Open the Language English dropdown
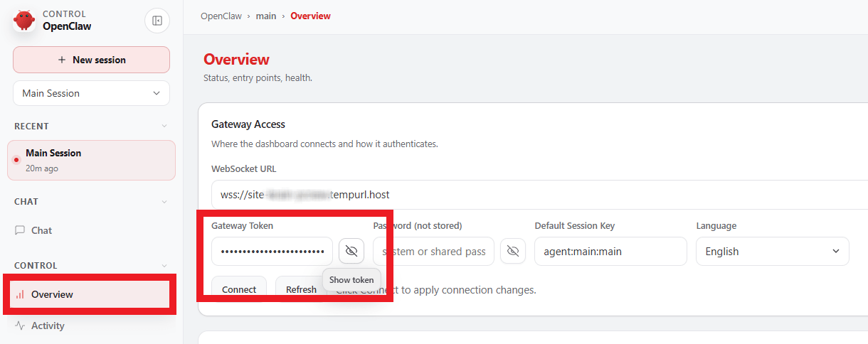Viewport: 868px width, 344px height. [x=773, y=252]
